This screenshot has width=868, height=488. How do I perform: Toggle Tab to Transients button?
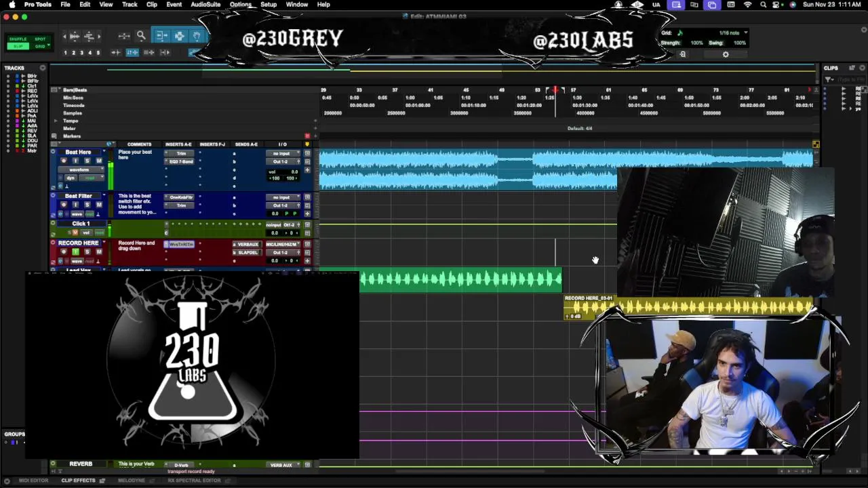click(117, 52)
